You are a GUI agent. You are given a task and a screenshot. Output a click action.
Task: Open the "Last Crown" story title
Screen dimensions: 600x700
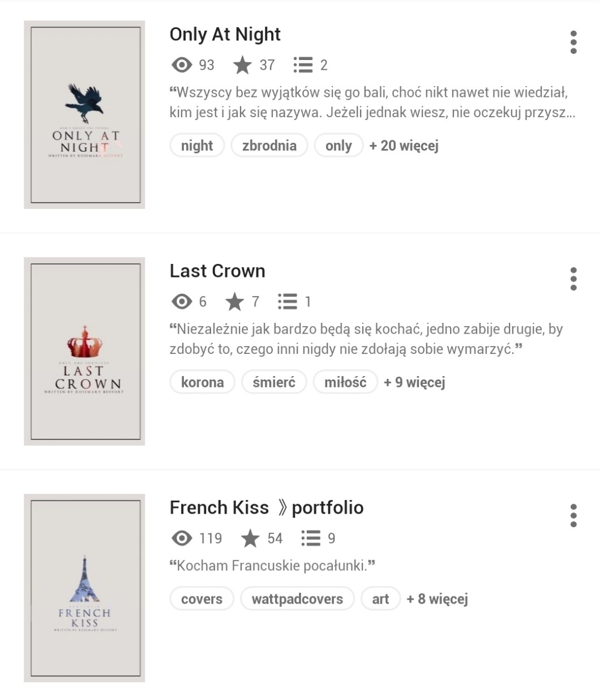pyautogui.click(x=217, y=271)
